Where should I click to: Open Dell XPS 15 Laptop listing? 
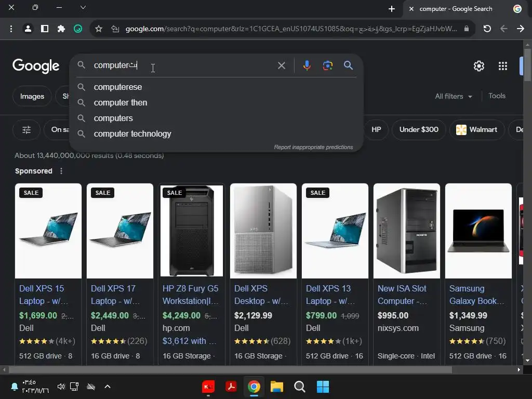pos(43,295)
